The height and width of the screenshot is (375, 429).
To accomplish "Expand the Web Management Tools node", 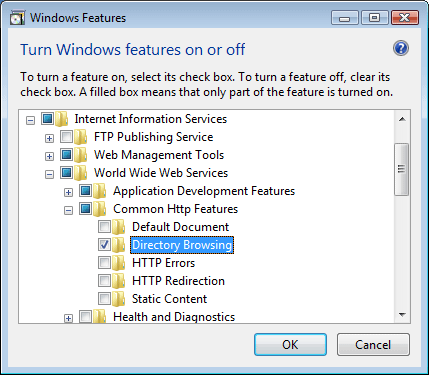I will (49, 156).
